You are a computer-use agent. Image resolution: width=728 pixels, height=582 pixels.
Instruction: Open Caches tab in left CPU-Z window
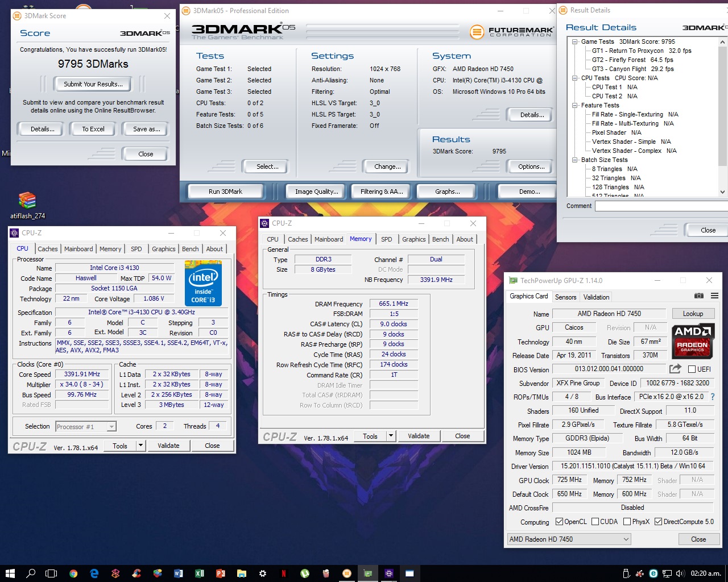48,249
